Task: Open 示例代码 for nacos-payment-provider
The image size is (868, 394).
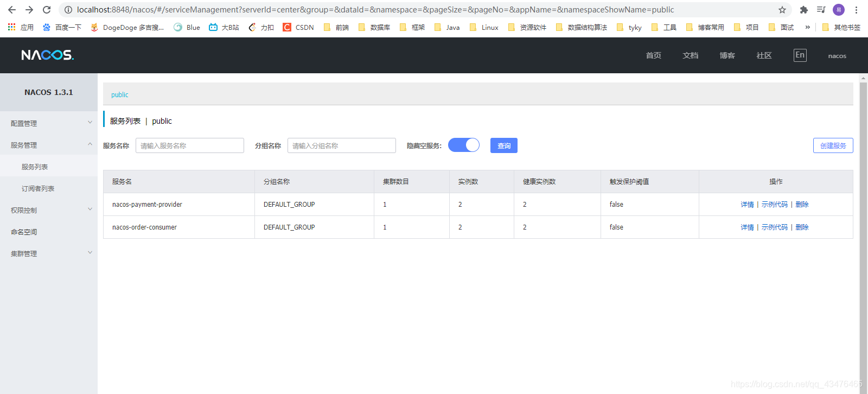Action: [775, 205]
